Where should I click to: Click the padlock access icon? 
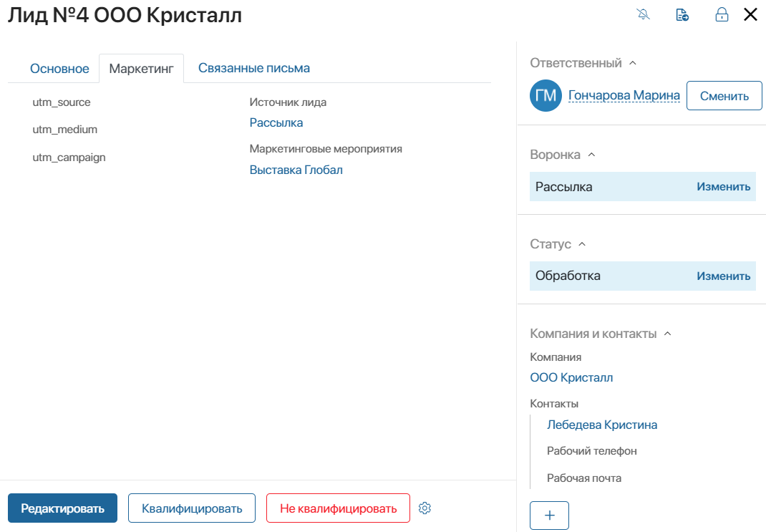[722, 14]
